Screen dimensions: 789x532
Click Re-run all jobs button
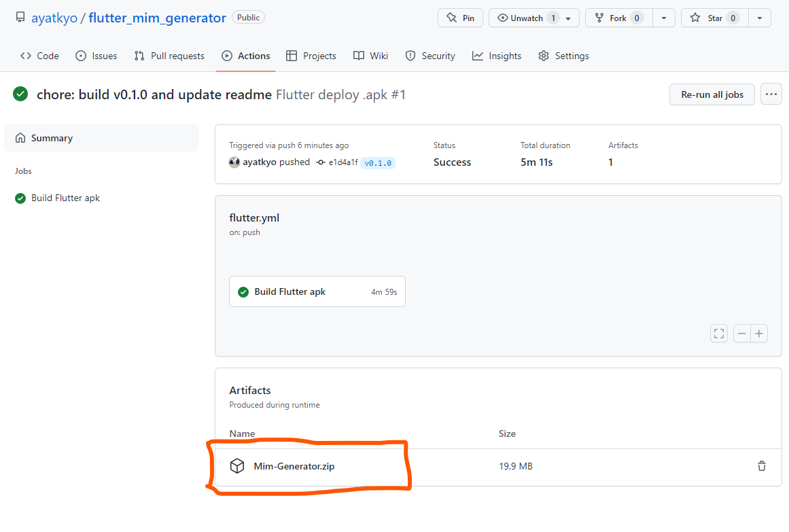[712, 94]
